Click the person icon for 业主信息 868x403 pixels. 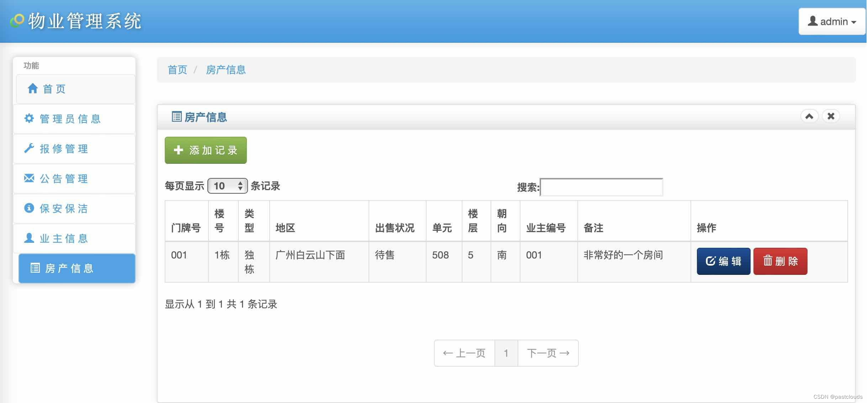29,238
